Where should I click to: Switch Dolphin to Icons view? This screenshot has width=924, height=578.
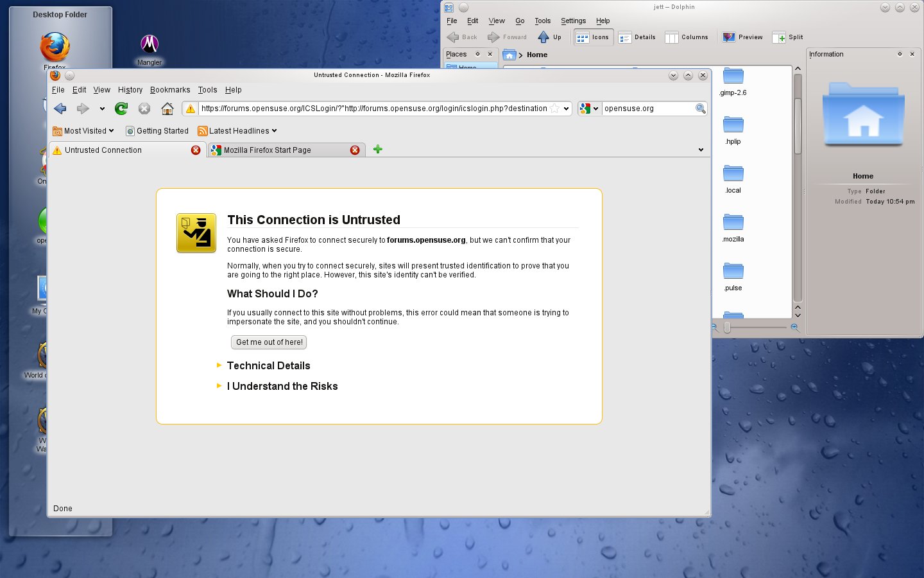[593, 37]
